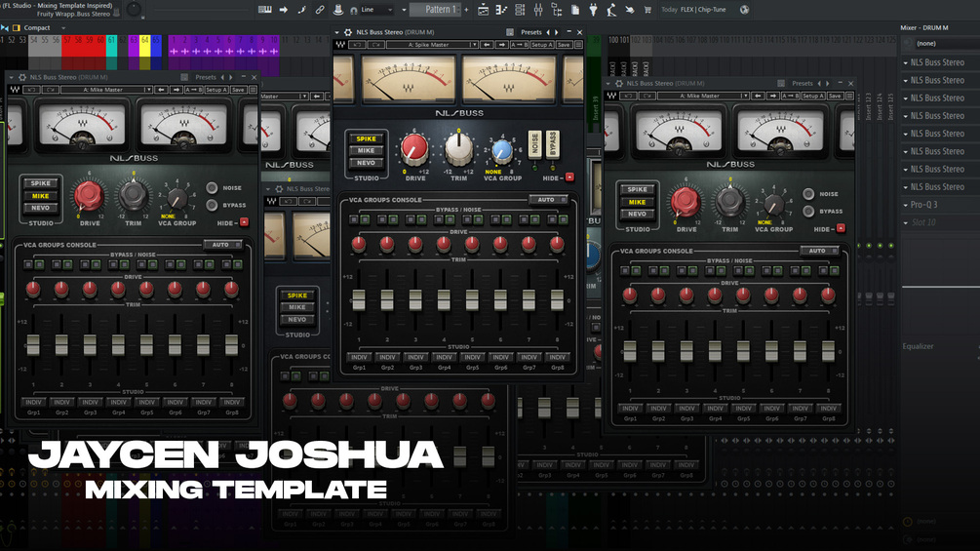
Task: Open gear settings of Spike Master NLS window
Action: [x=348, y=32]
